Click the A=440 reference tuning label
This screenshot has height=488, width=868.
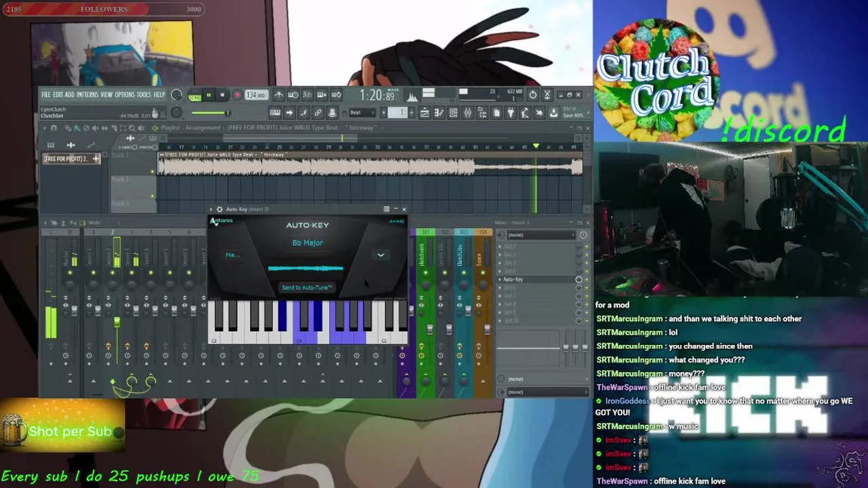pyautogui.click(x=397, y=222)
